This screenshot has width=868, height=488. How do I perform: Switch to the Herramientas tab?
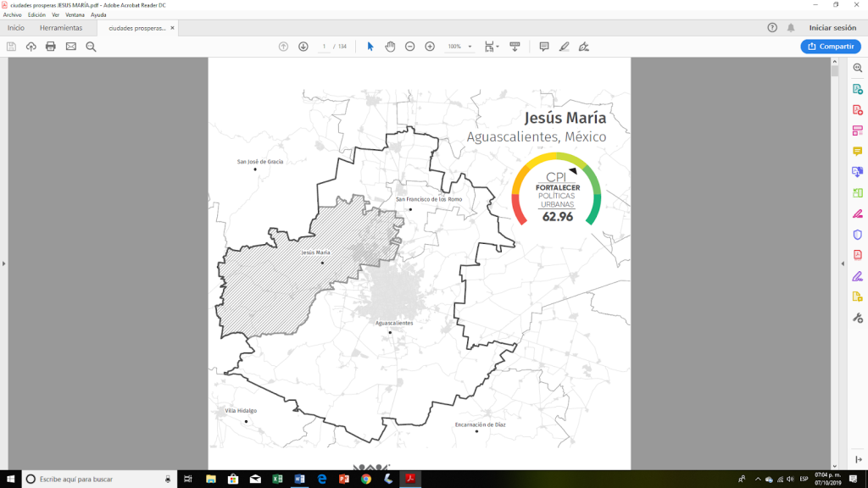[61, 28]
